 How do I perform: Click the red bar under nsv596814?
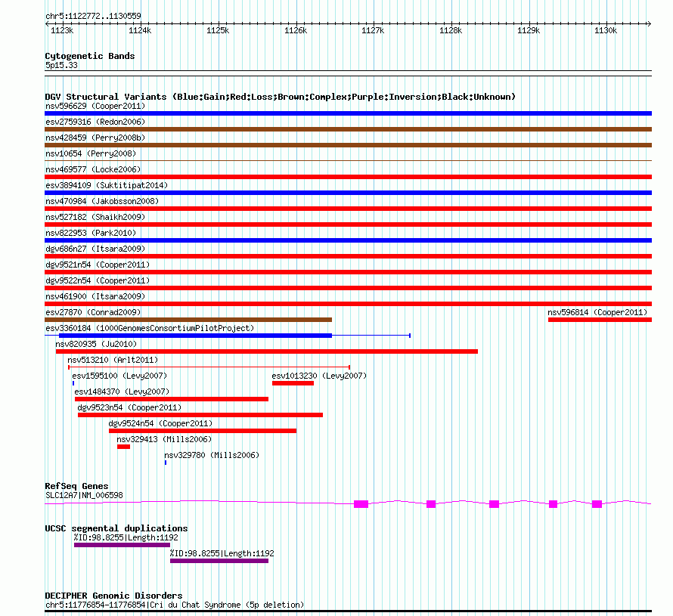point(600,320)
